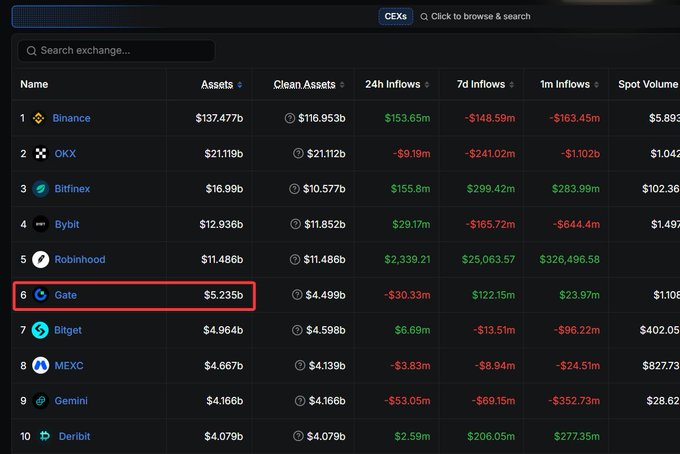Click the Gemini exchange logo icon
The width and height of the screenshot is (680, 454).
41,401
